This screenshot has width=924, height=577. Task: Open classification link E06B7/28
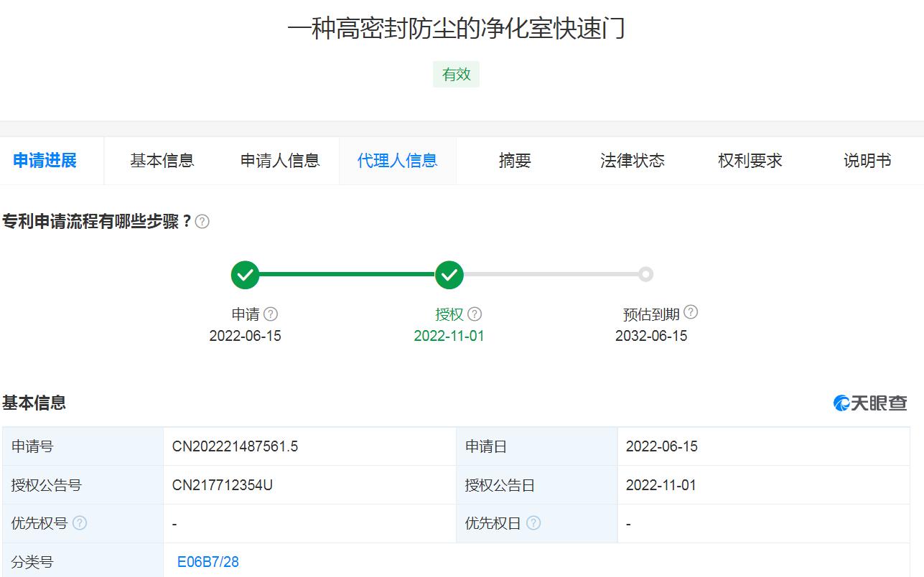tap(208, 562)
